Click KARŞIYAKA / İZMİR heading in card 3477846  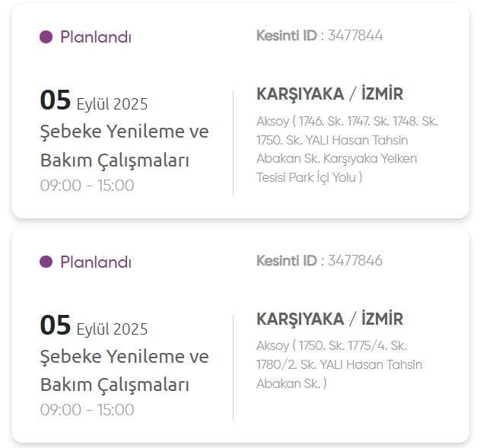pyautogui.click(x=329, y=319)
